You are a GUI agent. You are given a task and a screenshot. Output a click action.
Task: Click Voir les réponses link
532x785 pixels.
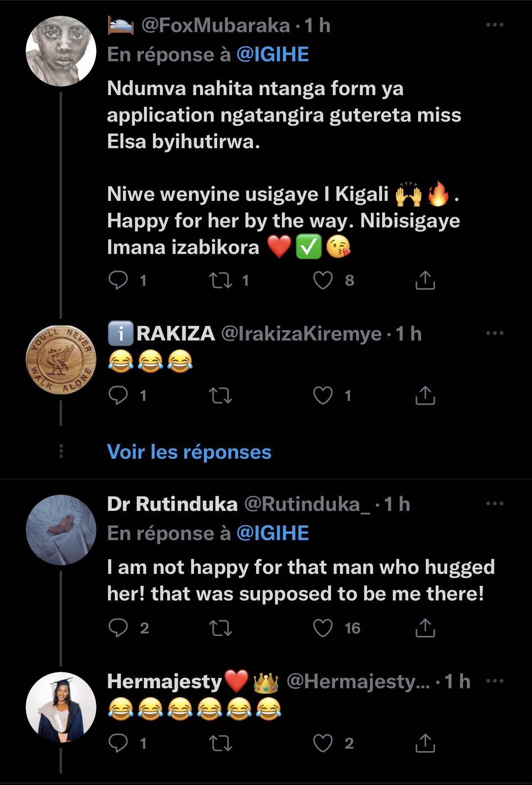click(x=189, y=452)
